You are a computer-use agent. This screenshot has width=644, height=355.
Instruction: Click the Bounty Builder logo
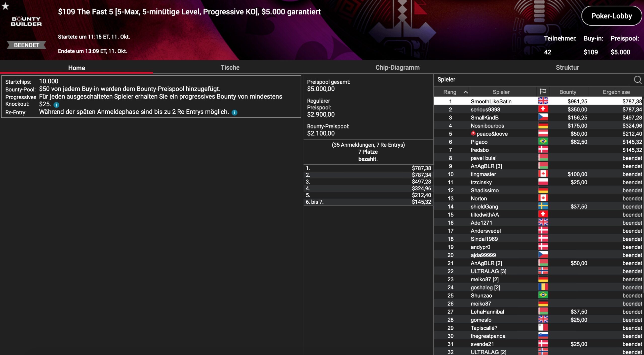(x=26, y=21)
